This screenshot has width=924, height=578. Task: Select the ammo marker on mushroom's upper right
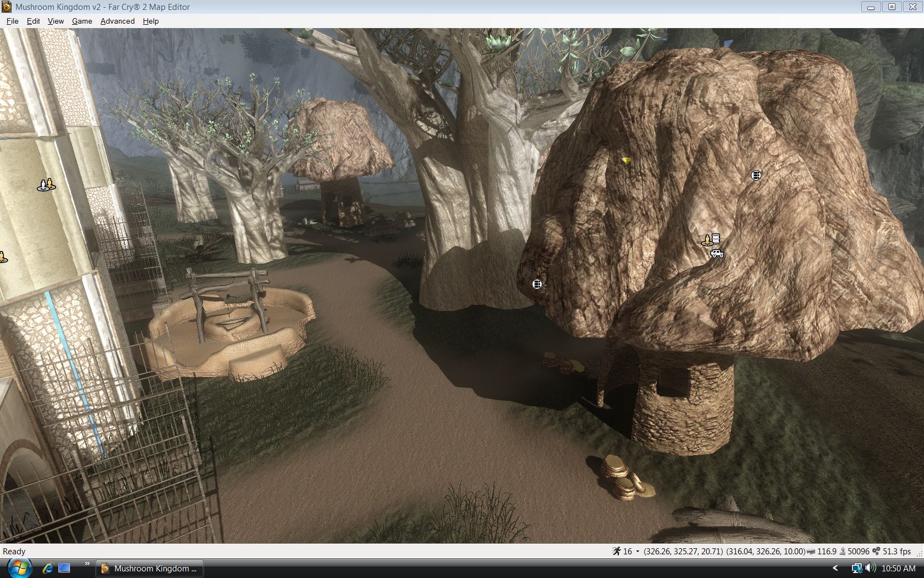click(x=756, y=175)
